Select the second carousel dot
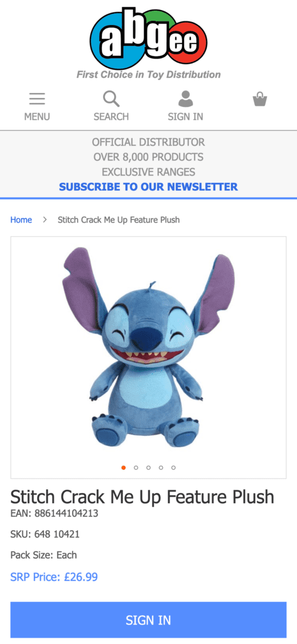This screenshot has width=297, height=644. (x=136, y=467)
